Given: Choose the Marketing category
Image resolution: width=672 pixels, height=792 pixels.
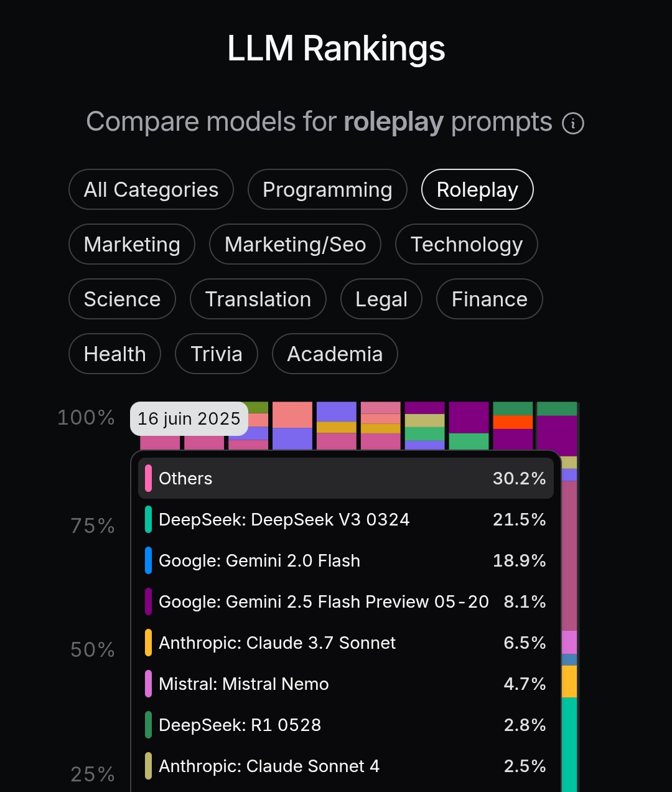Looking at the screenshot, I should click(132, 244).
